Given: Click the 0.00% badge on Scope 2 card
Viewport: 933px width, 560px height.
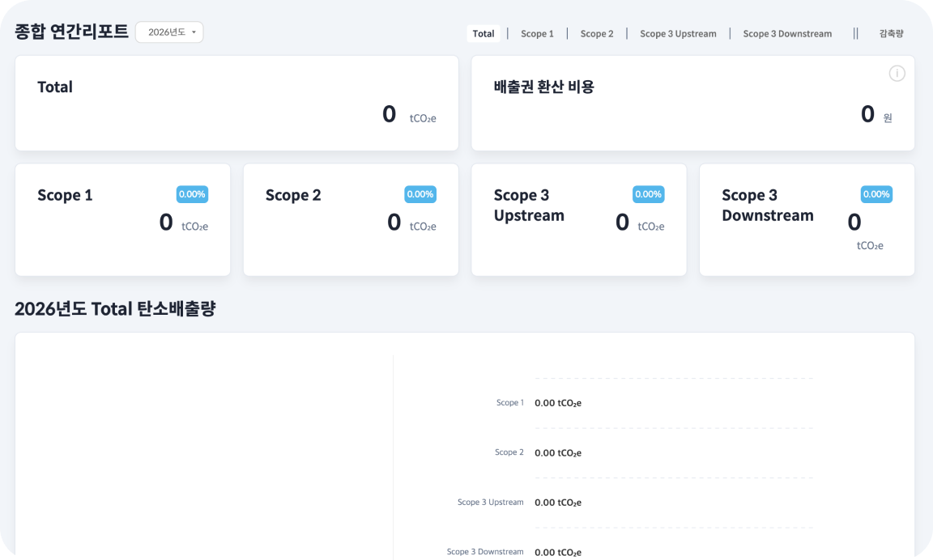Looking at the screenshot, I should click(420, 194).
